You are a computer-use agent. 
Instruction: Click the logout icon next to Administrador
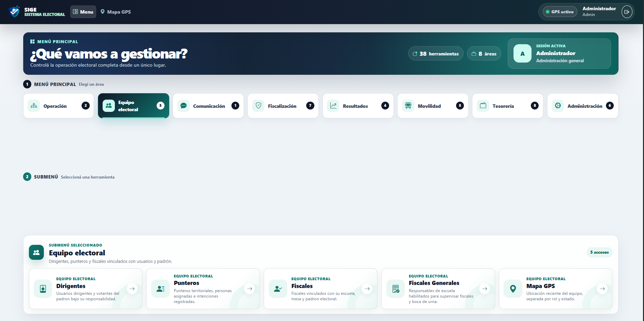click(627, 12)
